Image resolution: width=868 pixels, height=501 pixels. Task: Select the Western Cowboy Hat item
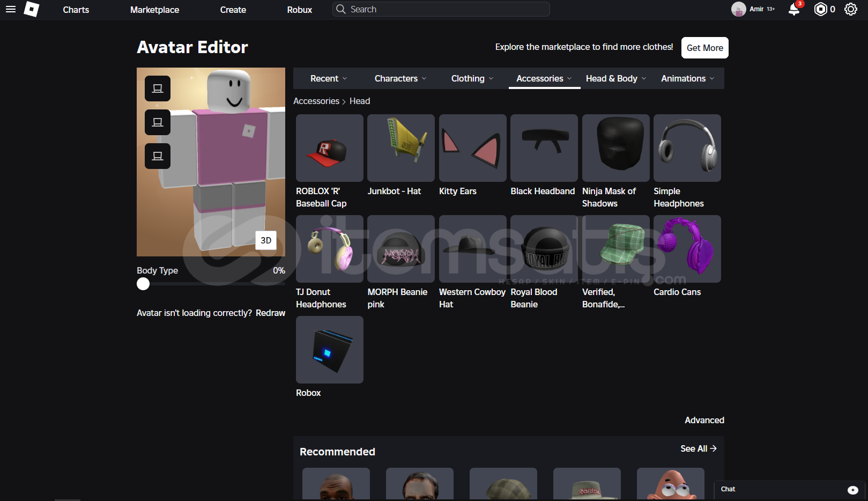[473, 249]
